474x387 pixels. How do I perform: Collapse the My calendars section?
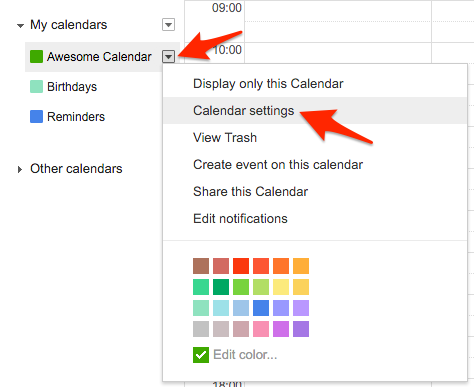[x=20, y=25]
